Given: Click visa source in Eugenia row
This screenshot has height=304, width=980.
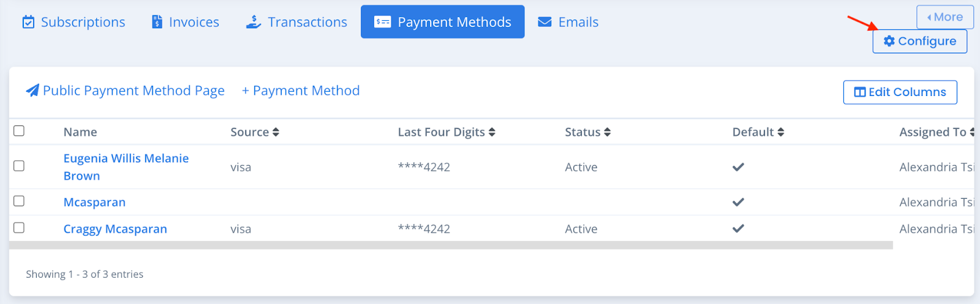Looking at the screenshot, I should pos(241,168).
